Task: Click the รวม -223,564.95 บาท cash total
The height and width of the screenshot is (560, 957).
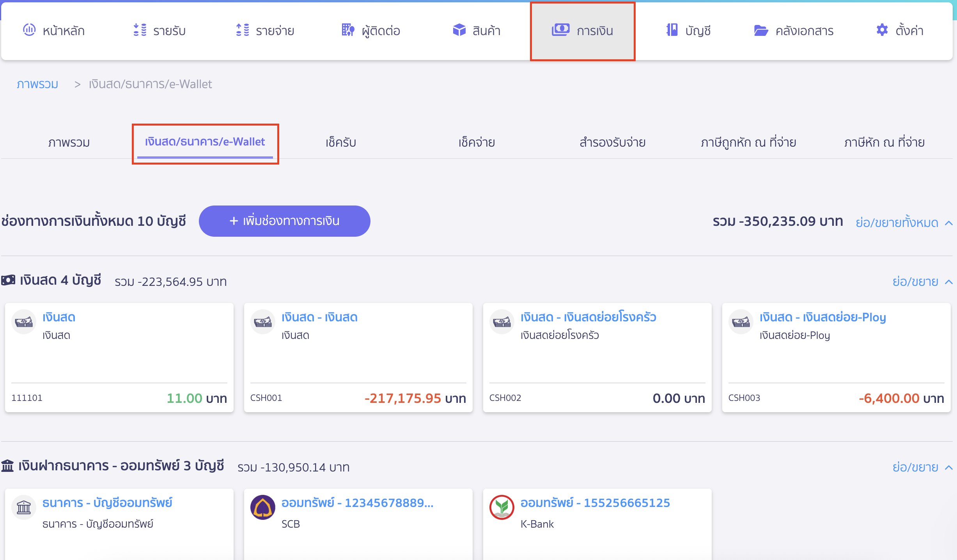Action: [x=170, y=282]
